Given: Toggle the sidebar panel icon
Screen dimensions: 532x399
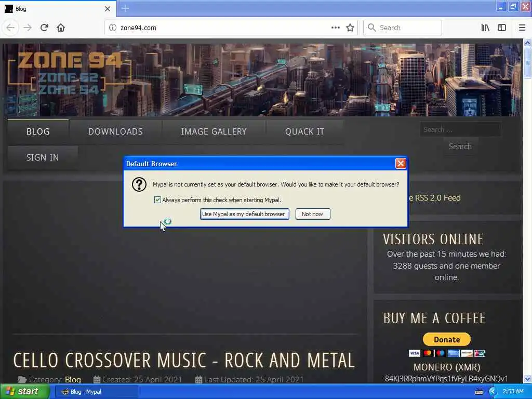Looking at the screenshot, I should [x=502, y=28].
